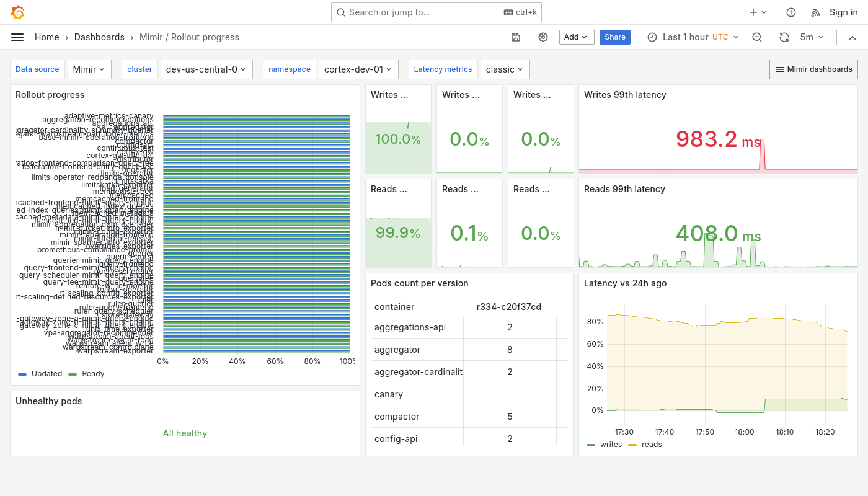Open the main navigation hamburger menu
The width and height of the screenshot is (868, 496).
[x=17, y=37]
